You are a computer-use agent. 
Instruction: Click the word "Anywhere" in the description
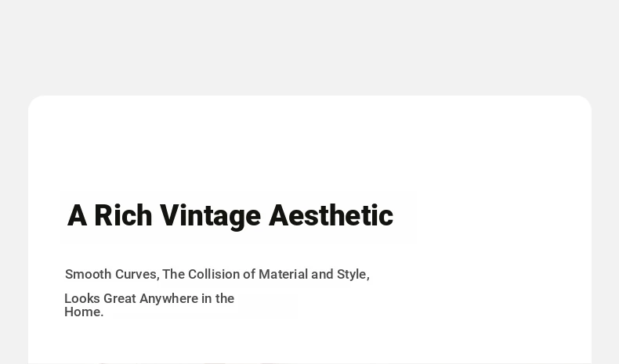[x=168, y=298]
